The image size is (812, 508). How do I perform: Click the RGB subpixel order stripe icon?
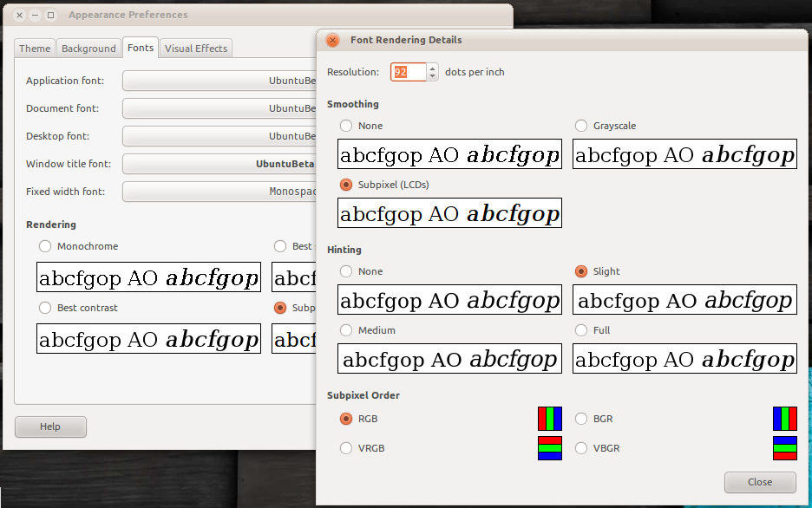click(550, 419)
